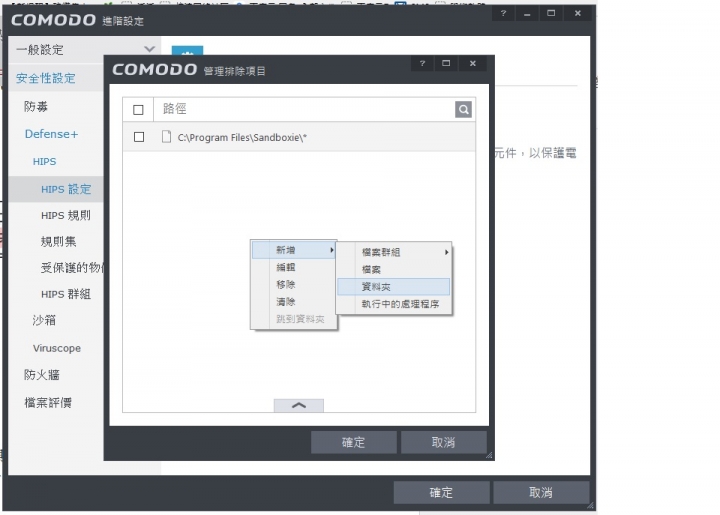
Task: Click the 路徑 column header
Action: coord(174,109)
